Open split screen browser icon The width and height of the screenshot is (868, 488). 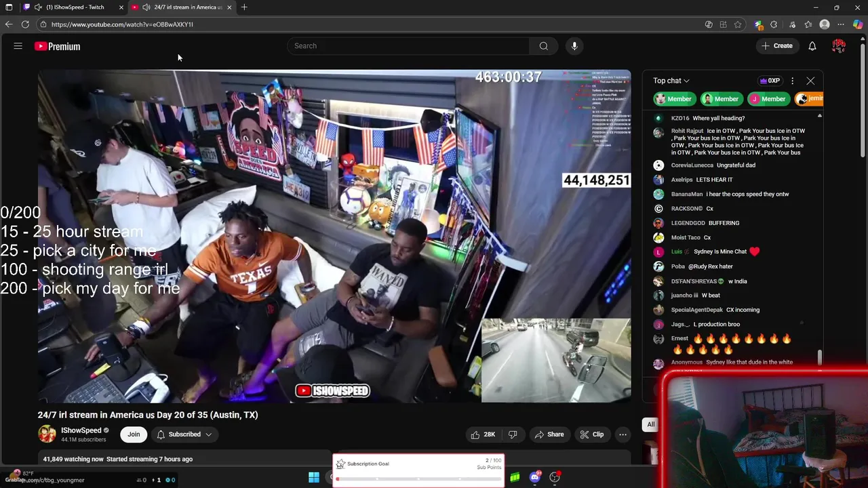724,24
